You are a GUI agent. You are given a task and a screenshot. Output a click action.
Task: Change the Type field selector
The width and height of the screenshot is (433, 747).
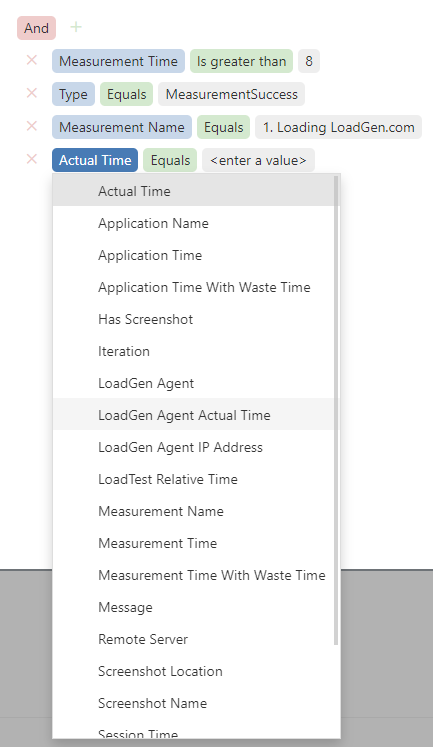pyautogui.click(x=73, y=94)
